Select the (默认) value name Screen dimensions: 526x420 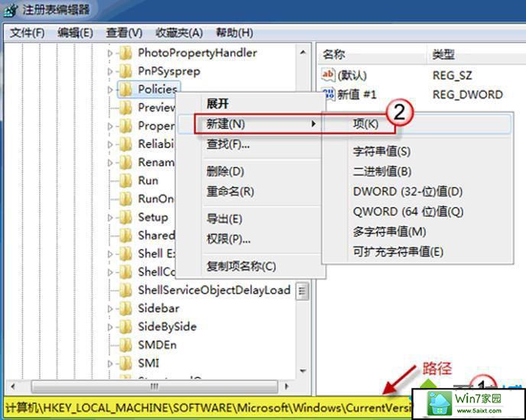pos(352,76)
